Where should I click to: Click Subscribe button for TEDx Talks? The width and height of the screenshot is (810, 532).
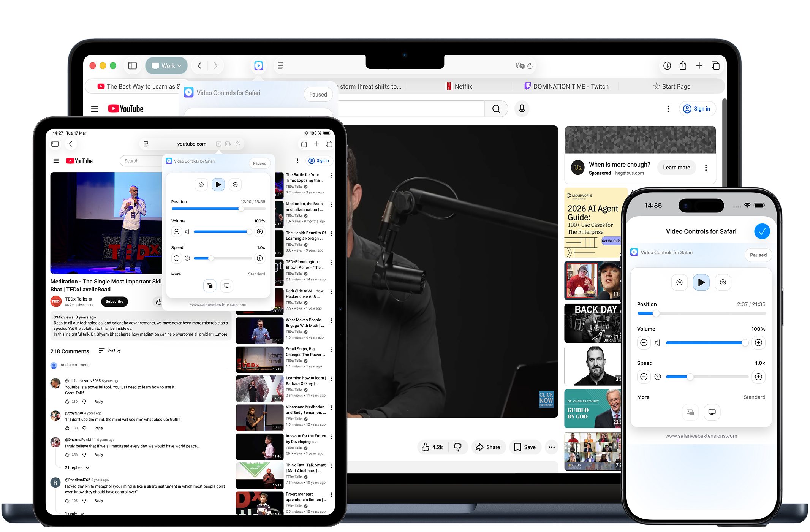coord(114,302)
